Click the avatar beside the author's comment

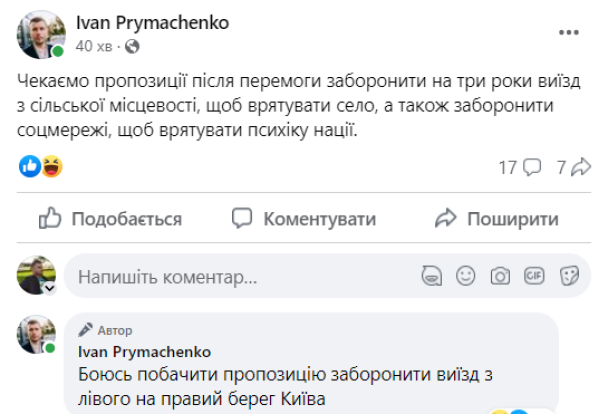pos(39,336)
